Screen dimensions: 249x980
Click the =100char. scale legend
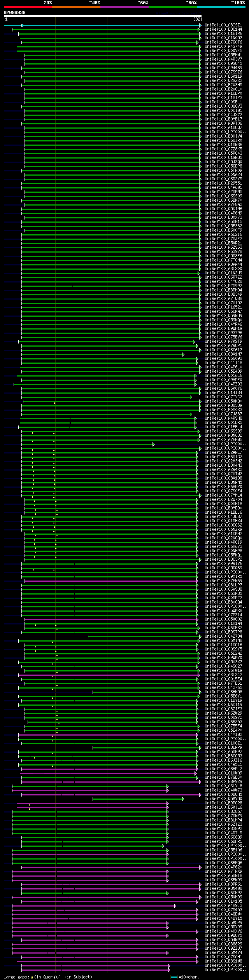185,977
